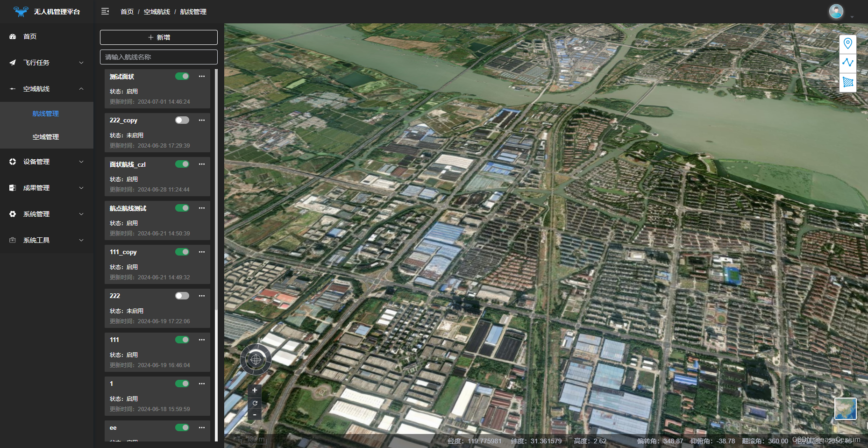Select the location marker tool on the map
This screenshot has width=868, height=448.
[848, 44]
